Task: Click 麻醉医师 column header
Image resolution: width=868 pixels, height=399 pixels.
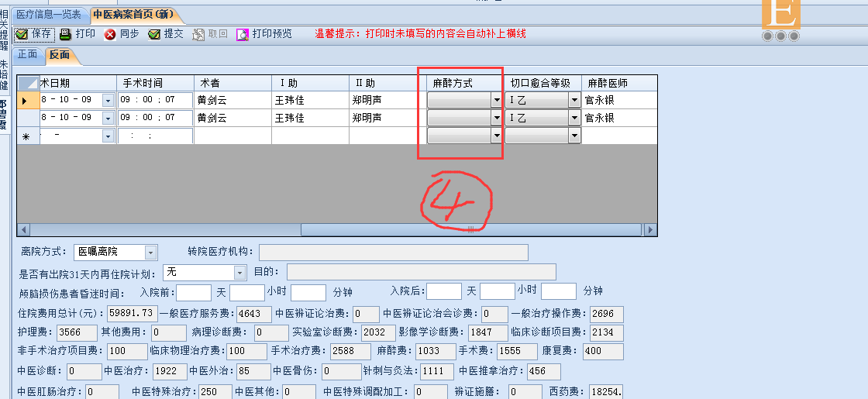Action: pyautogui.click(x=619, y=83)
